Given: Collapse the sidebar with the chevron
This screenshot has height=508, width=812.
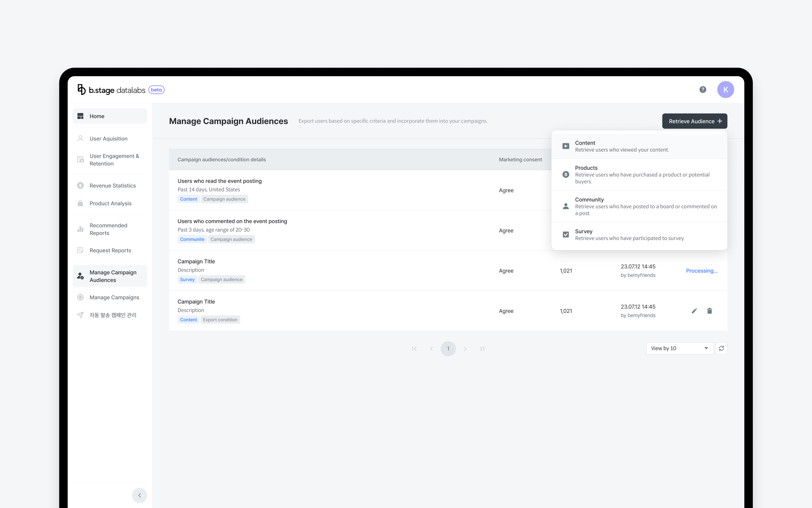Looking at the screenshot, I should point(140,495).
